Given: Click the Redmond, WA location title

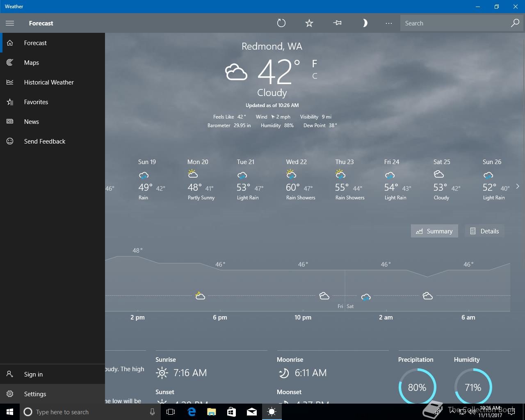Looking at the screenshot, I should tap(272, 46).
